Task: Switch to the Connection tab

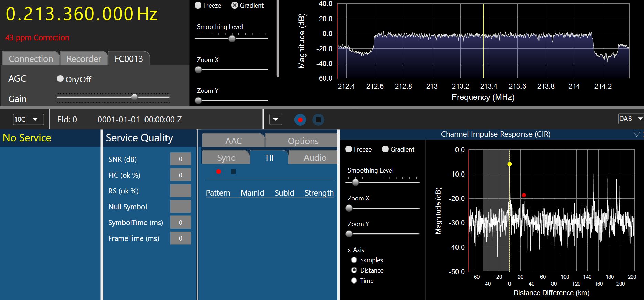Action: point(31,59)
